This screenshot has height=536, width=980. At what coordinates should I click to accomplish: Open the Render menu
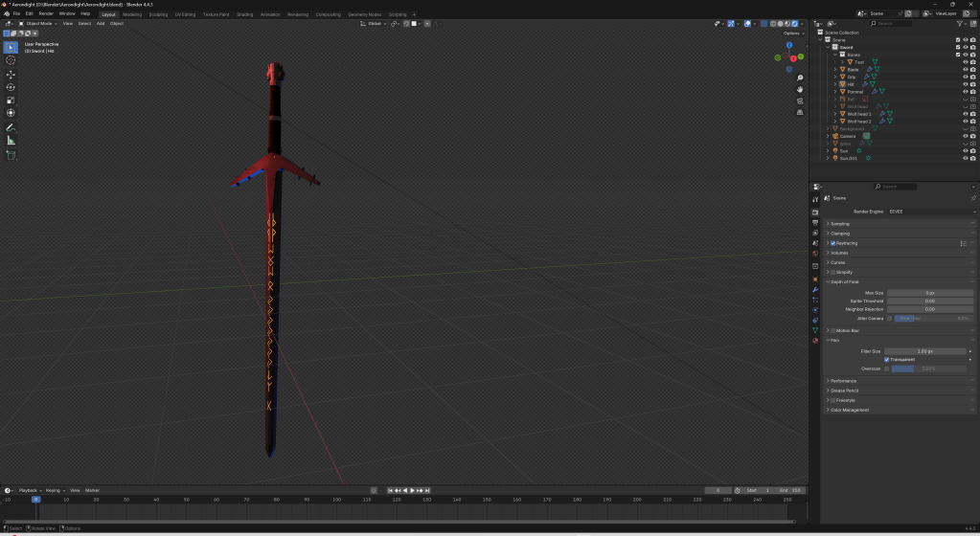(46, 14)
